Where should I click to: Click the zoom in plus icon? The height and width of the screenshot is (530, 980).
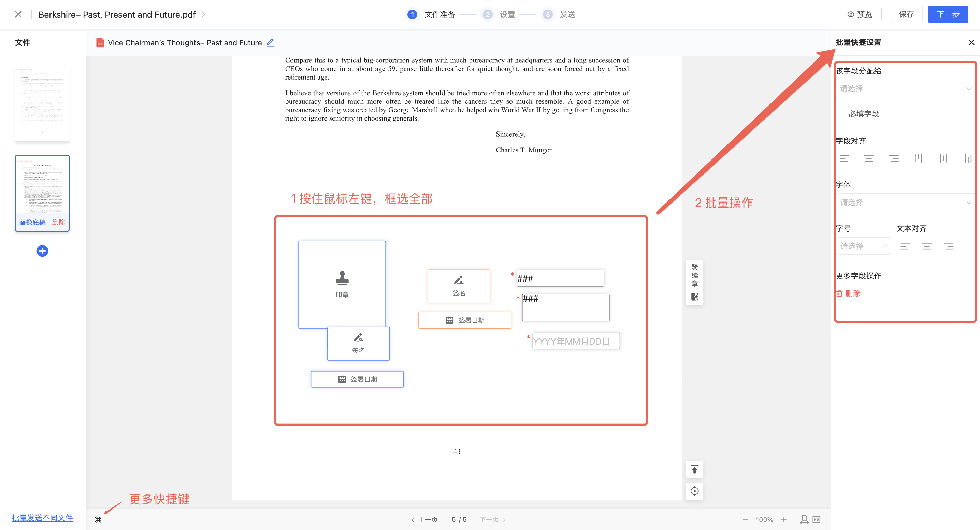pos(784,519)
